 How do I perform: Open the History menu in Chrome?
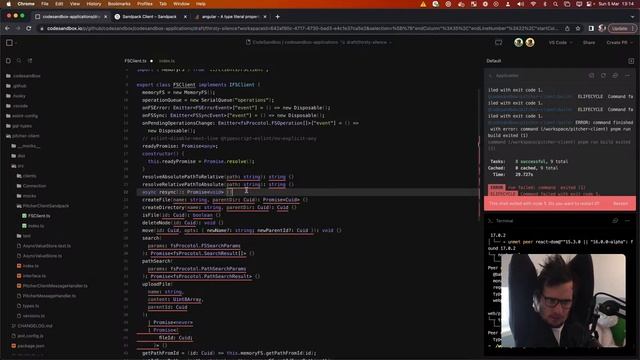(93, 4)
